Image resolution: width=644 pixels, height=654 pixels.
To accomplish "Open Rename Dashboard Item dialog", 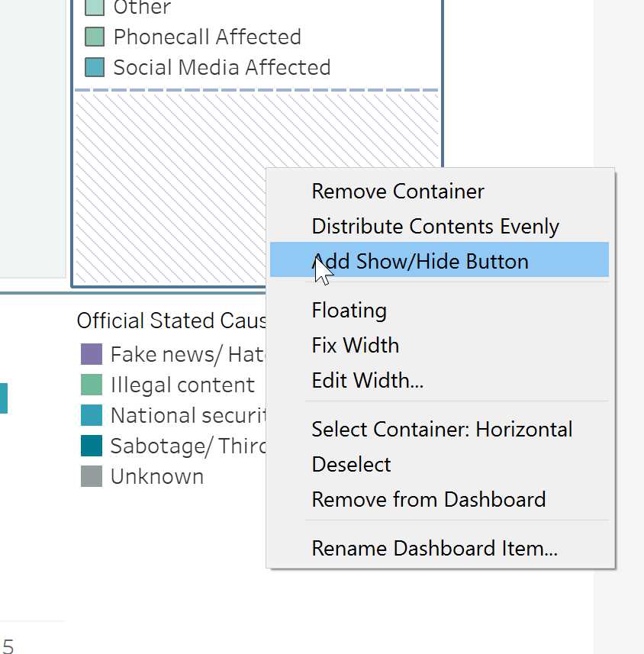I will click(x=434, y=548).
